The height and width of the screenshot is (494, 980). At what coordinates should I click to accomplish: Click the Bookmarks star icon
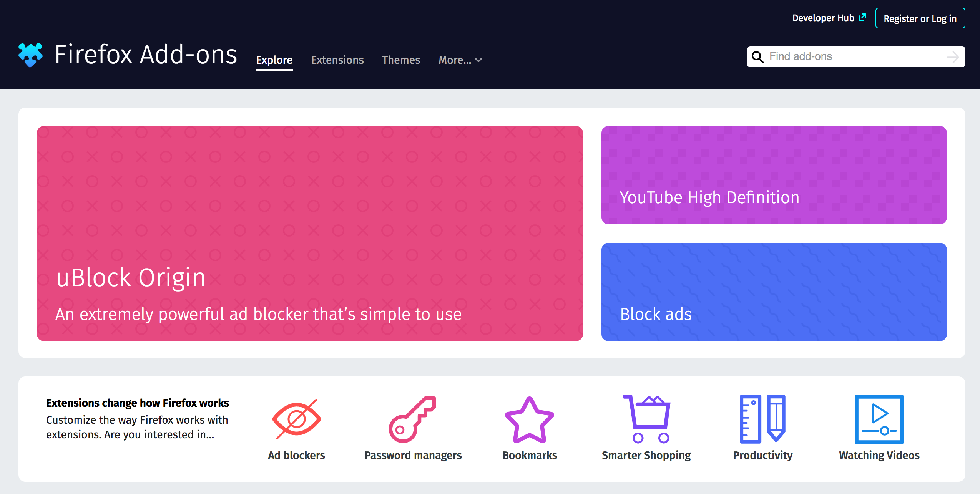(x=529, y=421)
